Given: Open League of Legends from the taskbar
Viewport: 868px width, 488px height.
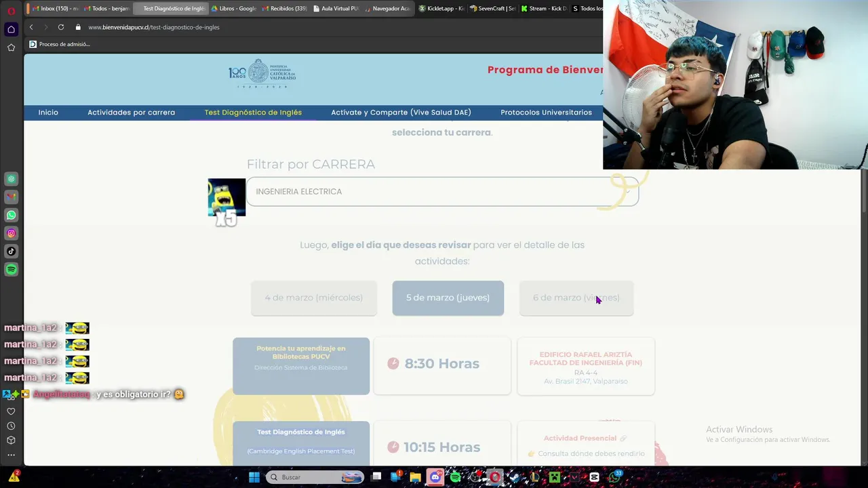Looking at the screenshot, I should coord(534,477).
